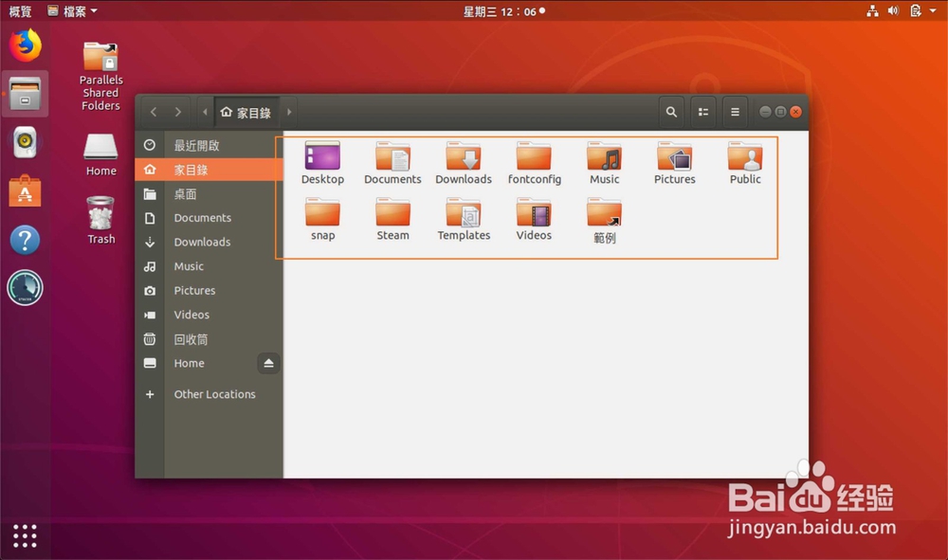The height and width of the screenshot is (560, 948).
Task: Open the system status dropdown arrow
Action: tap(933, 10)
